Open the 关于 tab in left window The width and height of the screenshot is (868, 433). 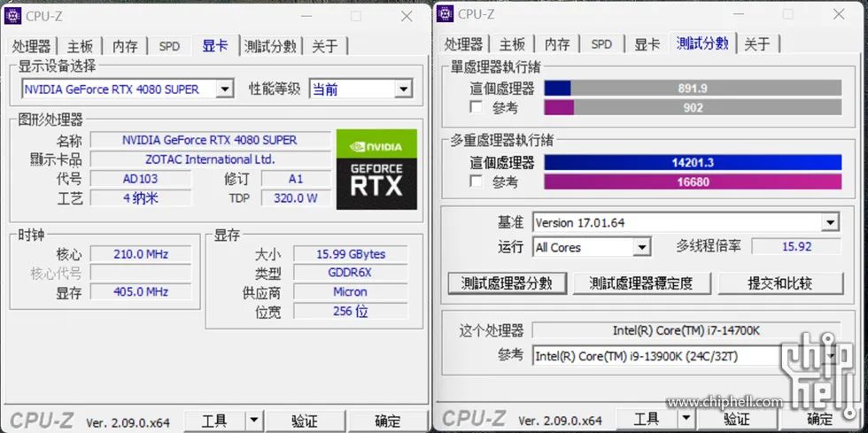[325, 47]
